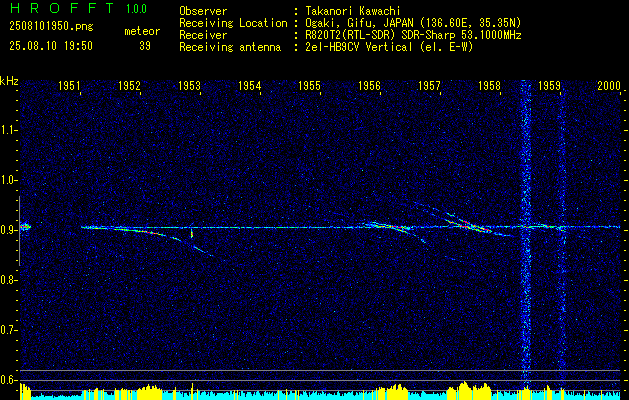The height and width of the screenshot is (400, 629).
Task: Click the 0.6 kHz axis label
Action: coord(8,380)
